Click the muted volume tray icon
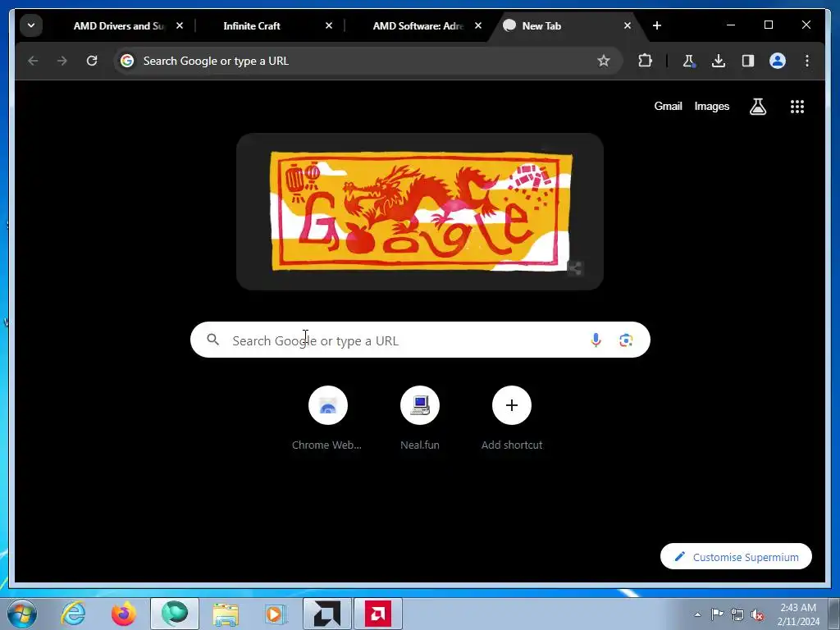This screenshot has width=840, height=630. click(757, 614)
